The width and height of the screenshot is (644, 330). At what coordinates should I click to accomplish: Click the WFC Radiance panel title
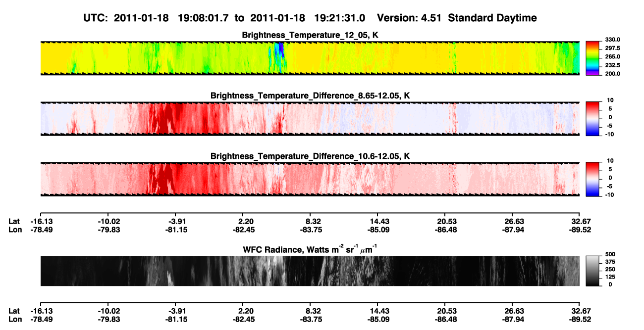tap(310, 249)
